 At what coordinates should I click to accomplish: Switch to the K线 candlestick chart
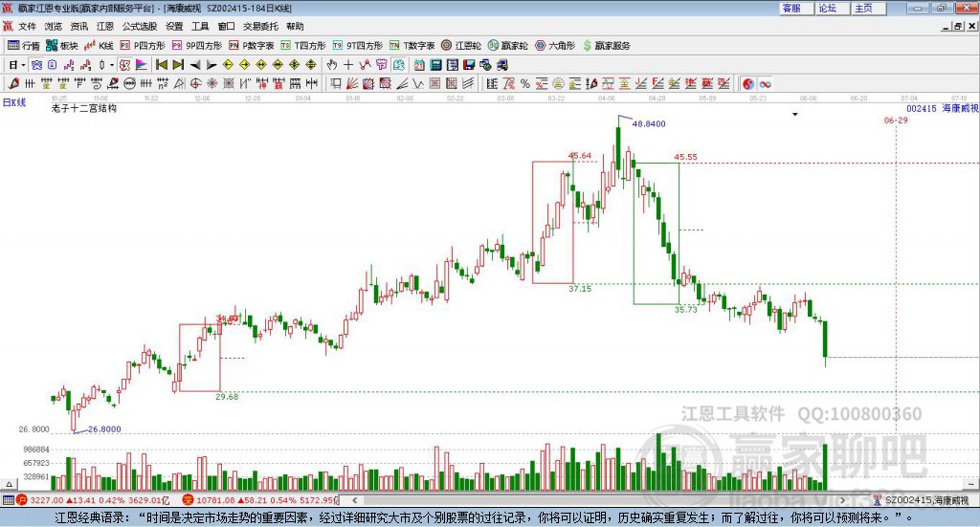pyautogui.click(x=99, y=46)
